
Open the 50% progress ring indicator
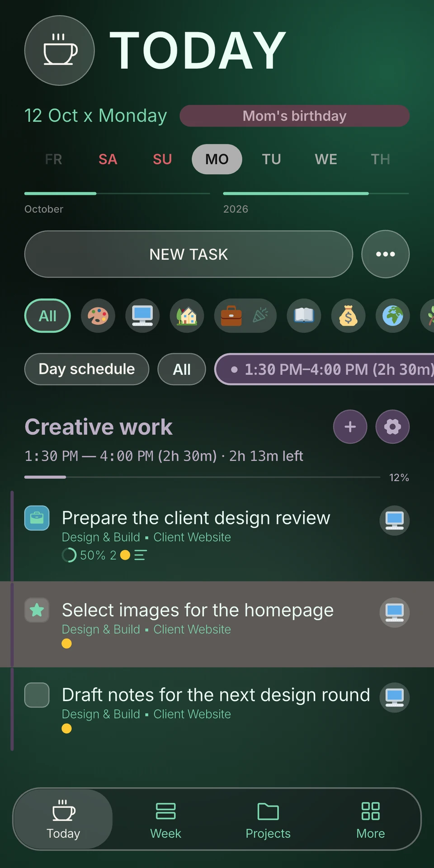(x=69, y=555)
